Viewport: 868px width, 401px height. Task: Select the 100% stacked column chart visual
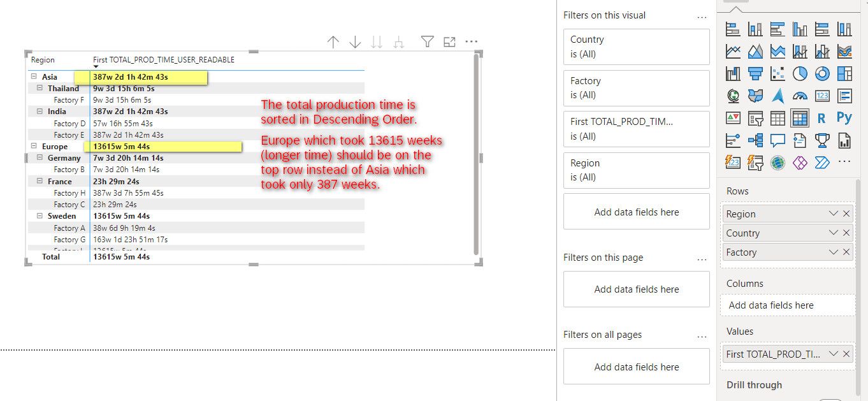tap(844, 29)
